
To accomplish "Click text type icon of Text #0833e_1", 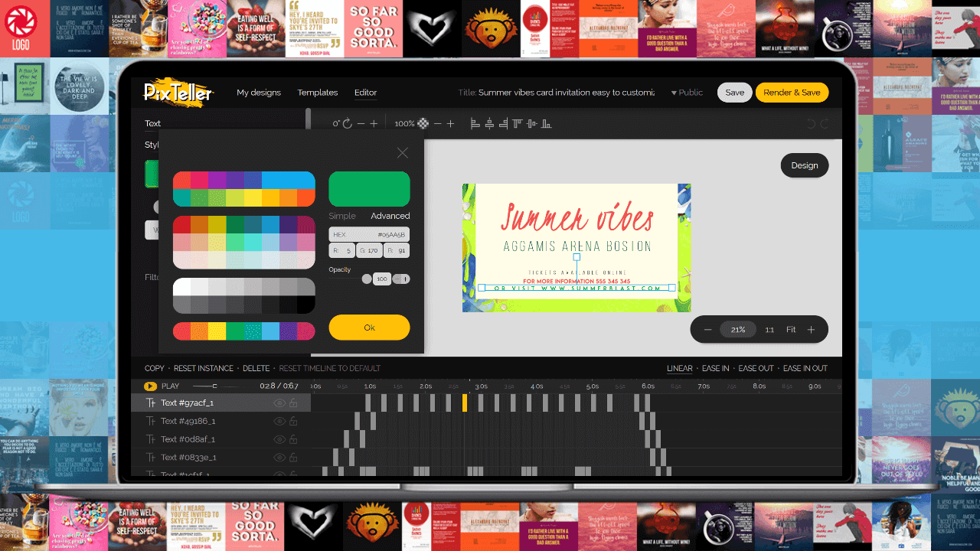I will pyautogui.click(x=150, y=457).
